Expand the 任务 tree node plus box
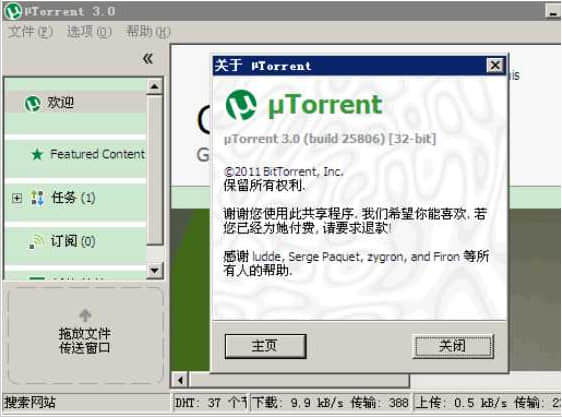Viewport: 562px width, 417px height. pyautogui.click(x=17, y=198)
